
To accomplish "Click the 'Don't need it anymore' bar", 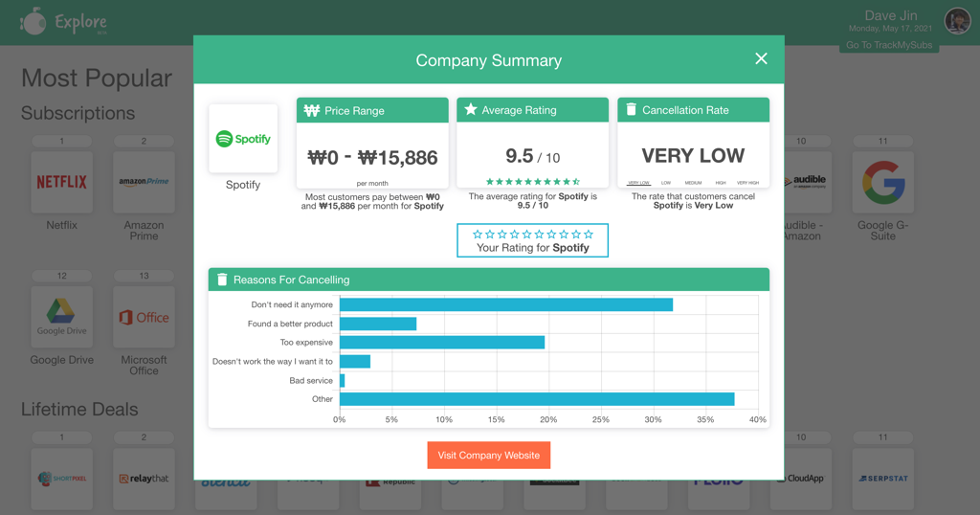I will [506, 304].
